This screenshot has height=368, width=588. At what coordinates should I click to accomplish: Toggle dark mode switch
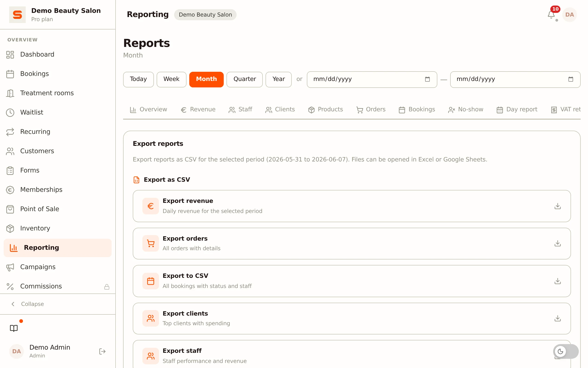pyautogui.click(x=566, y=351)
